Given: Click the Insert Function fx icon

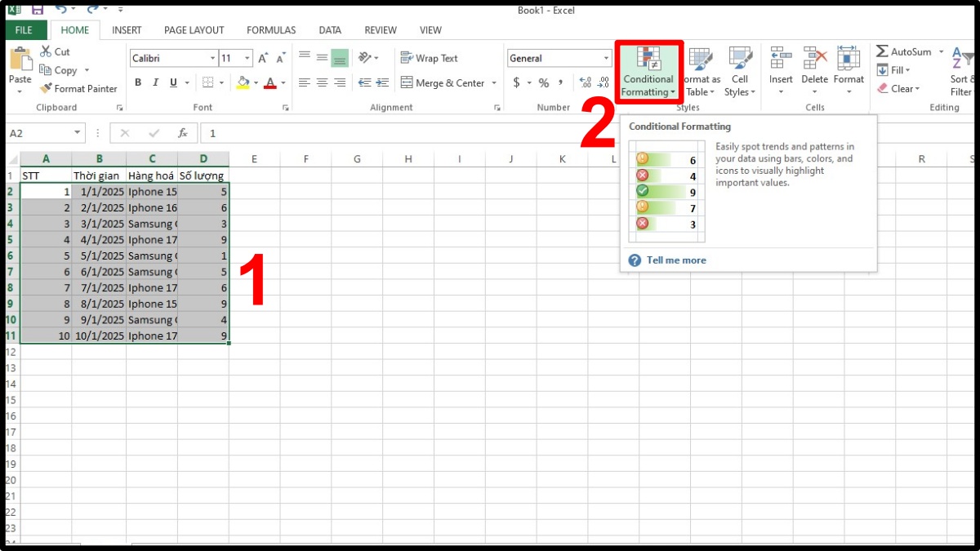Looking at the screenshot, I should coord(183,133).
